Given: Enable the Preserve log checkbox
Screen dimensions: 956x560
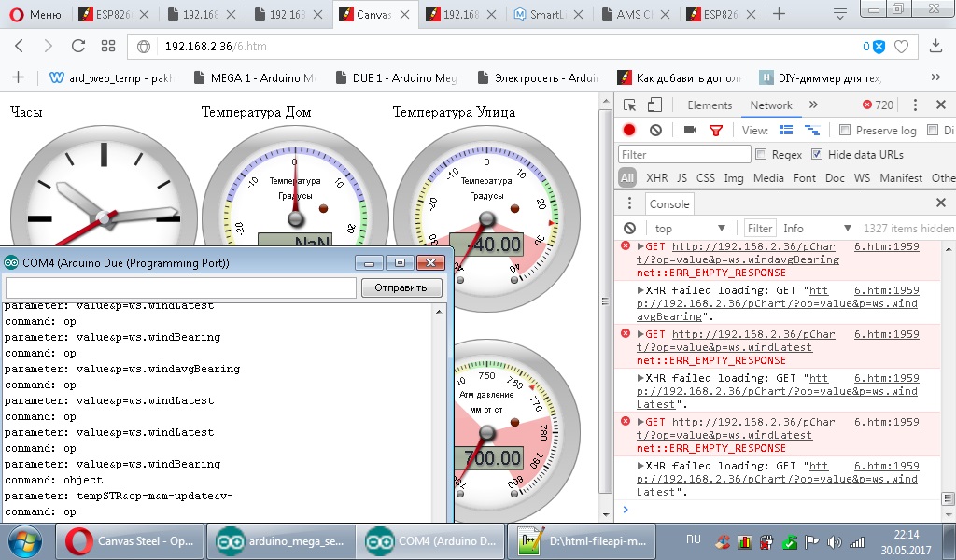Looking at the screenshot, I should [845, 131].
